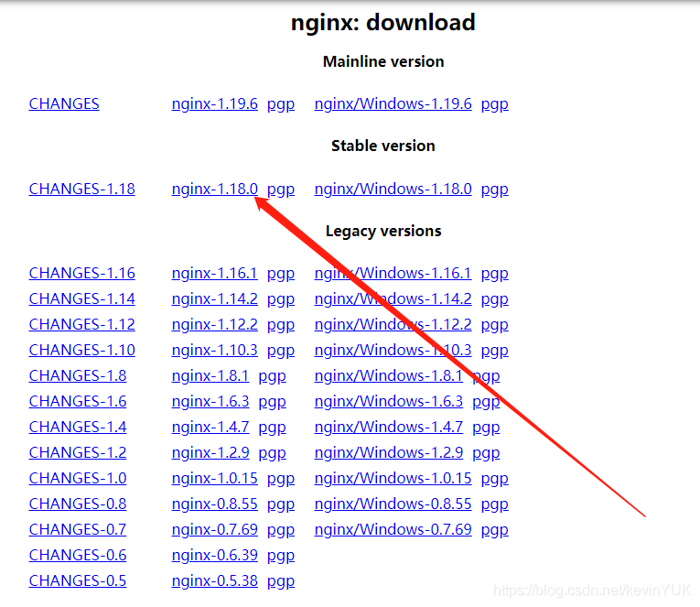Download nginx/Windows-1.18.0
Viewport: 700px width, 607px height.
pyautogui.click(x=393, y=189)
